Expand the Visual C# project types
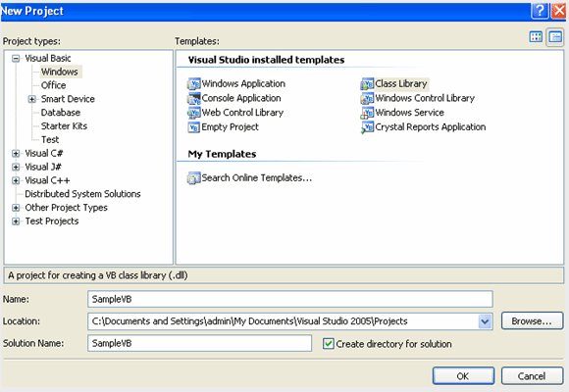This screenshot has height=392, width=569. [16, 154]
